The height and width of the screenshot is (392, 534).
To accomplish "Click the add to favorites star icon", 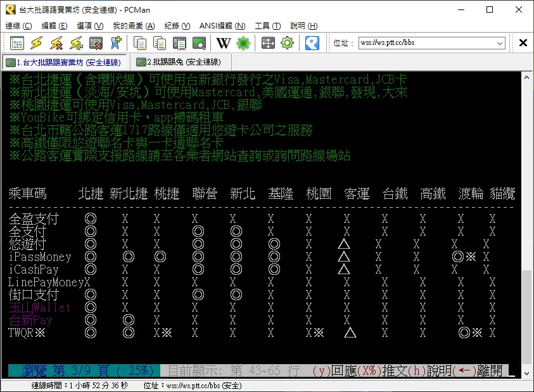I will coord(115,43).
